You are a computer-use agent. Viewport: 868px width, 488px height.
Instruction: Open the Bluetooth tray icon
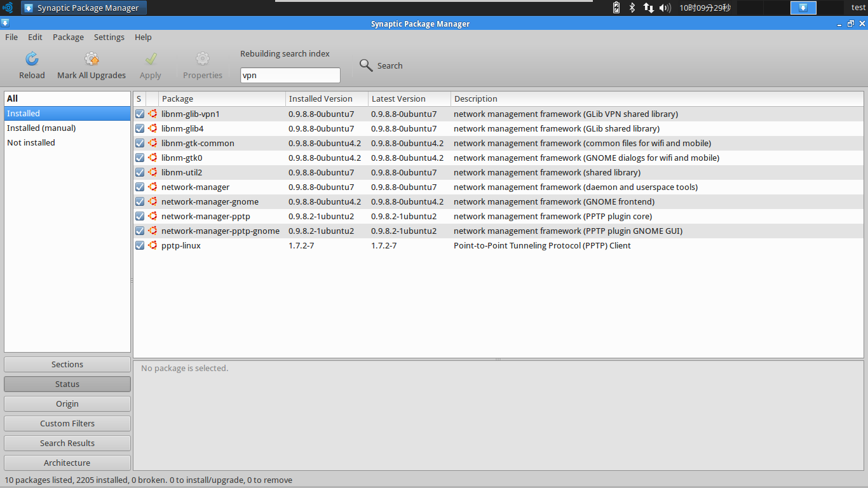pyautogui.click(x=632, y=8)
